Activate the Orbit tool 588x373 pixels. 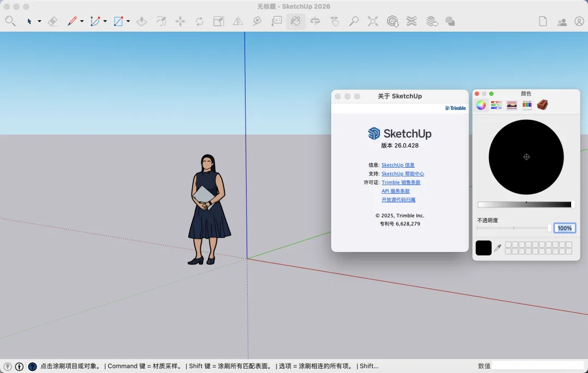click(x=315, y=21)
